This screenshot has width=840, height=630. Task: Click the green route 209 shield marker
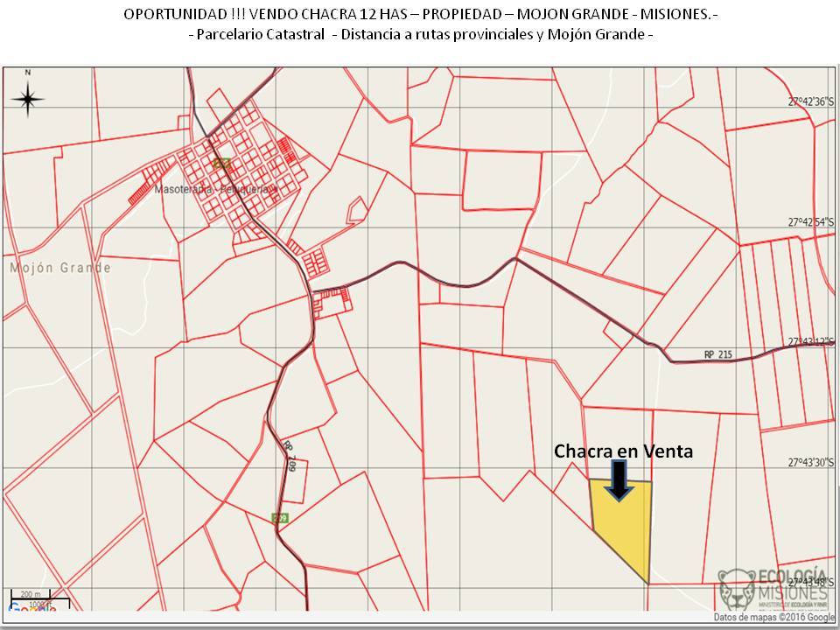280,518
